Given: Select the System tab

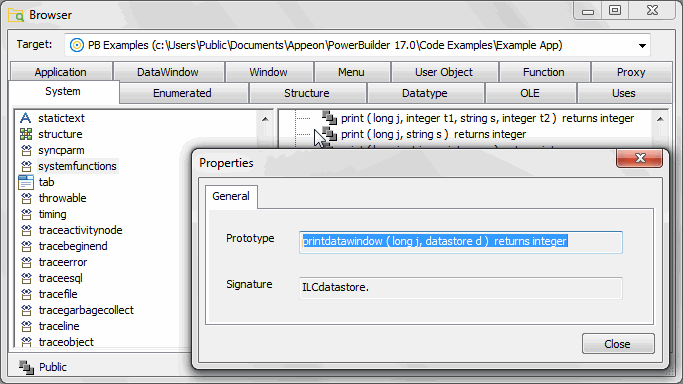Looking at the screenshot, I should [63, 91].
